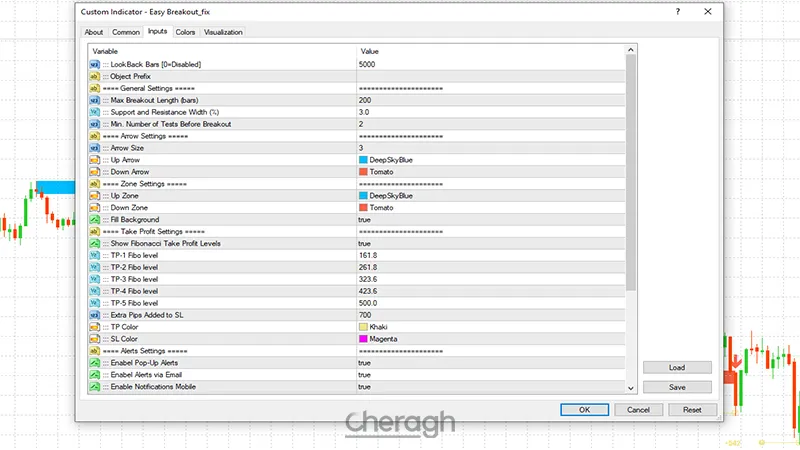Screen dimensions: 800x450
Task: Click the Load button
Action: (x=677, y=367)
